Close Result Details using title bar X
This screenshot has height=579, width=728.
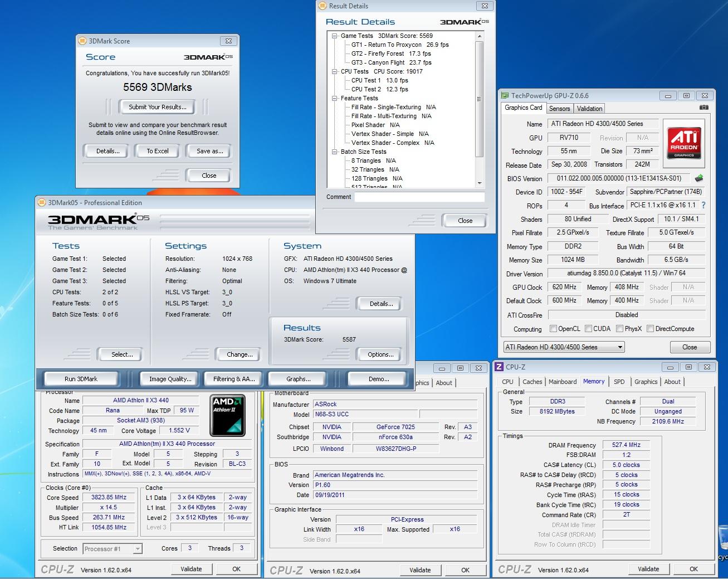pos(485,6)
